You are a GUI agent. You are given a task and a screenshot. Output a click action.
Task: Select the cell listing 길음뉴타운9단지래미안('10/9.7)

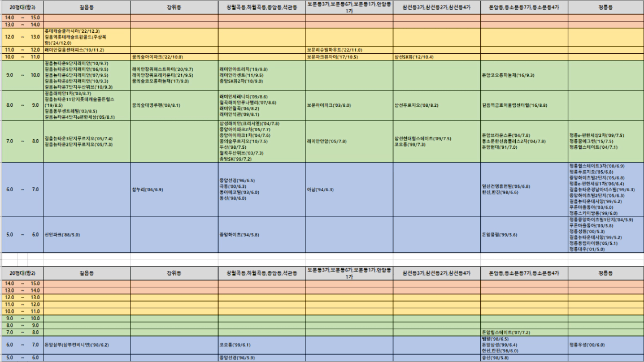click(x=87, y=75)
